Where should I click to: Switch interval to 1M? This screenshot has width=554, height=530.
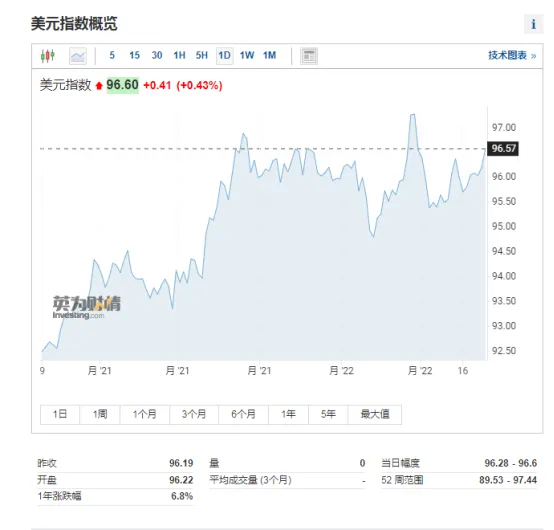270,55
